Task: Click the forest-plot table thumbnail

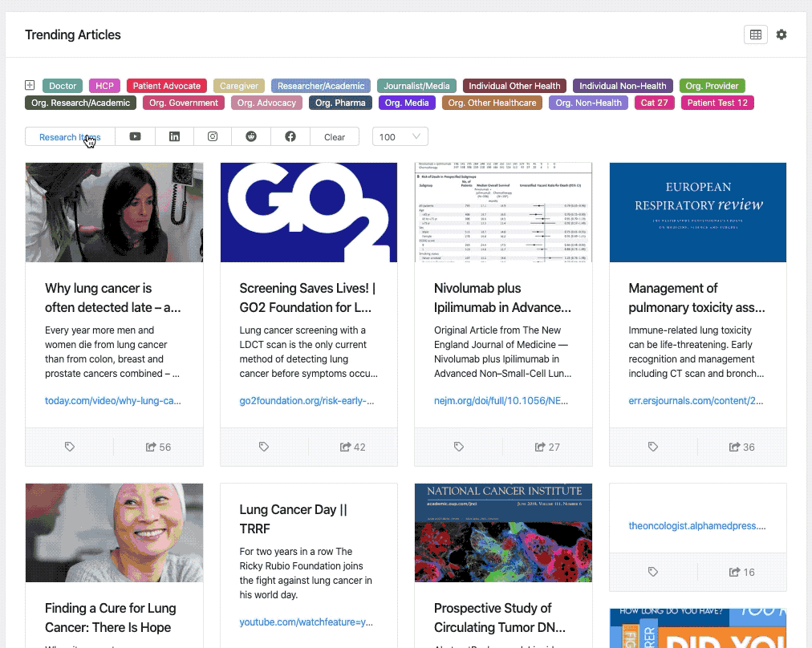Action: pos(503,213)
